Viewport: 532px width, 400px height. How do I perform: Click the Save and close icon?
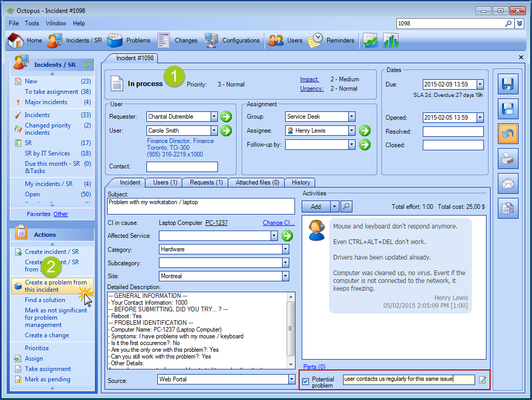508,109
